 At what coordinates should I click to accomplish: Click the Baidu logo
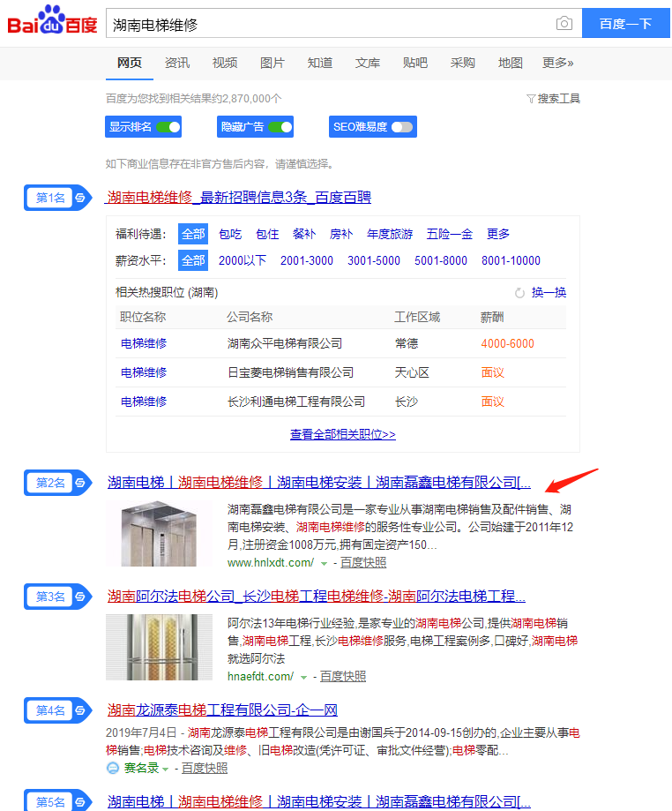52,19
